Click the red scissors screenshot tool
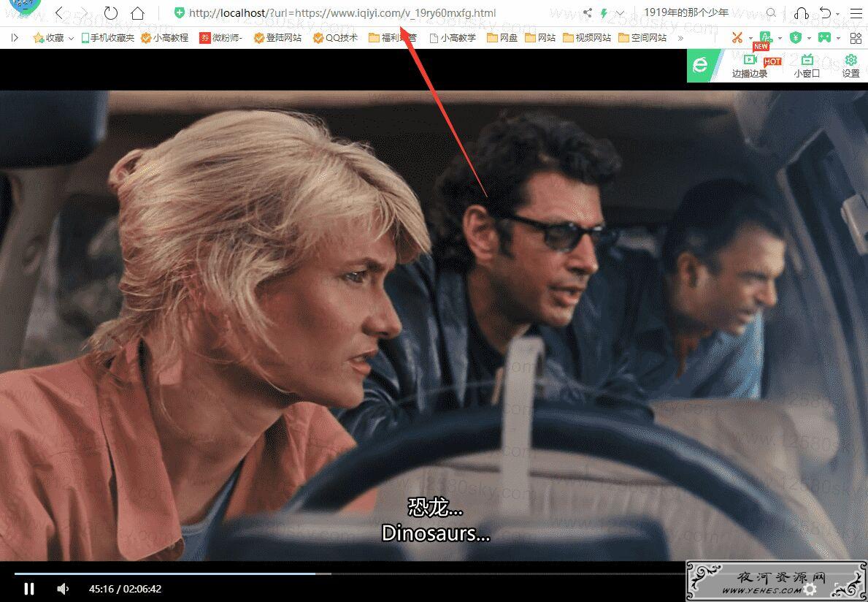 pyautogui.click(x=737, y=38)
